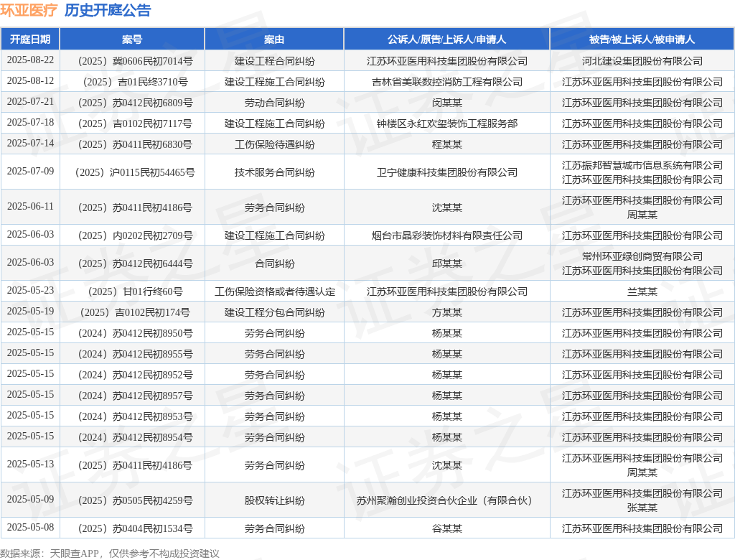Click case cause 合同纠纷 for 邱某某
This screenshot has height=560, width=735.
point(275,263)
